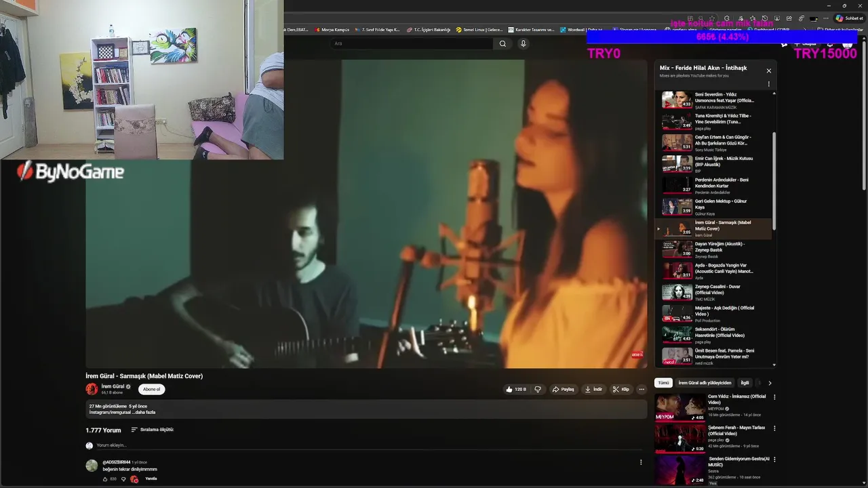Open 7. Sınıf Fiilde Yapı bookmark
The image size is (868, 488).
[376, 30]
